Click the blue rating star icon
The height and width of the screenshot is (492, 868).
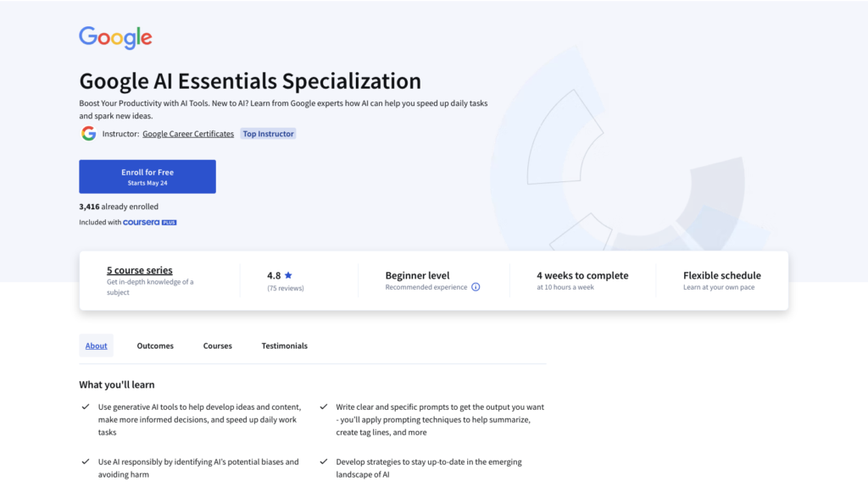click(x=288, y=274)
